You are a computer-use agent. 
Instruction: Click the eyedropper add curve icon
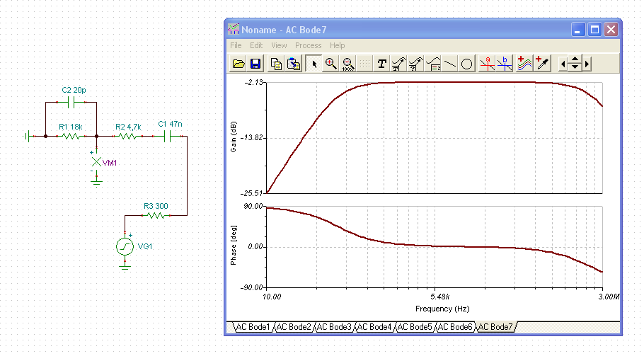(542, 64)
